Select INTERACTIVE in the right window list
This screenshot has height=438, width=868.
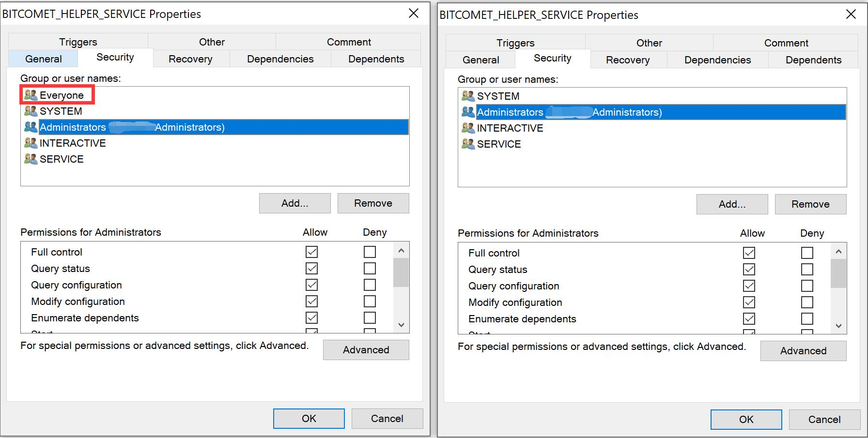(510, 128)
